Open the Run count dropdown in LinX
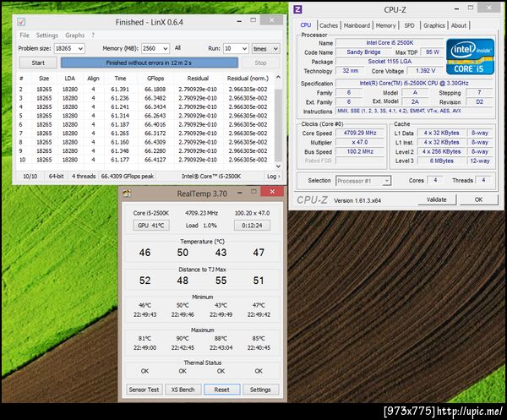 tap(244, 48)
